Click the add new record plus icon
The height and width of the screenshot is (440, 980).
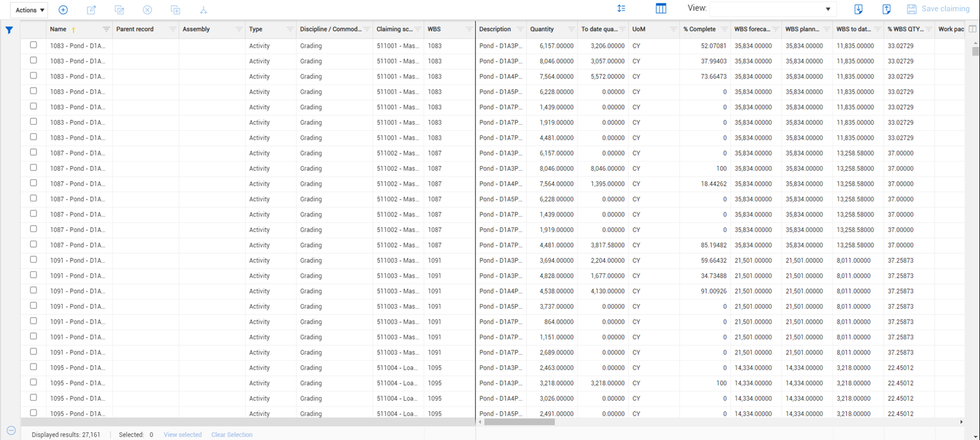click(x=63, y=10)
